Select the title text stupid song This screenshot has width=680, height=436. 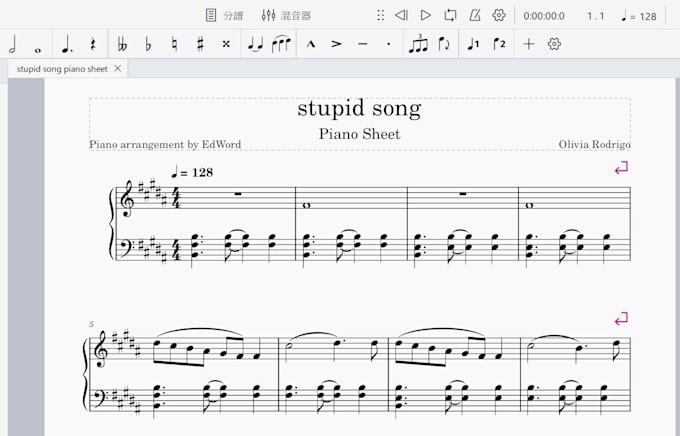360,108
